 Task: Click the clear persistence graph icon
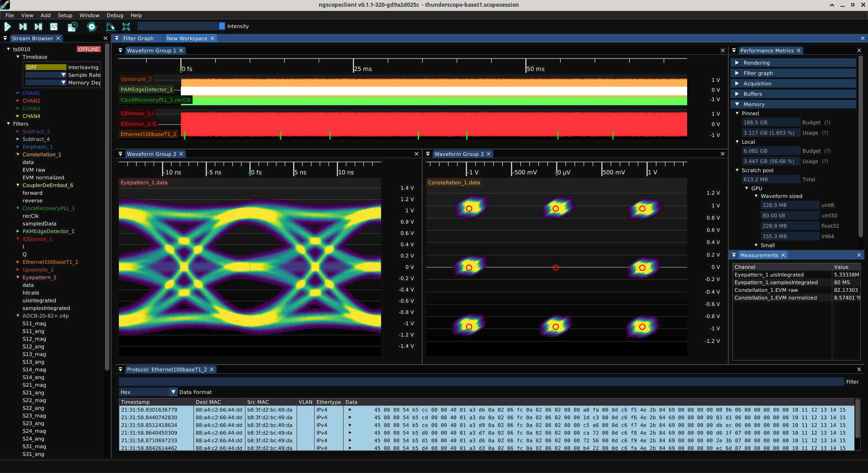pyautogui.click(x=110, y=27)
